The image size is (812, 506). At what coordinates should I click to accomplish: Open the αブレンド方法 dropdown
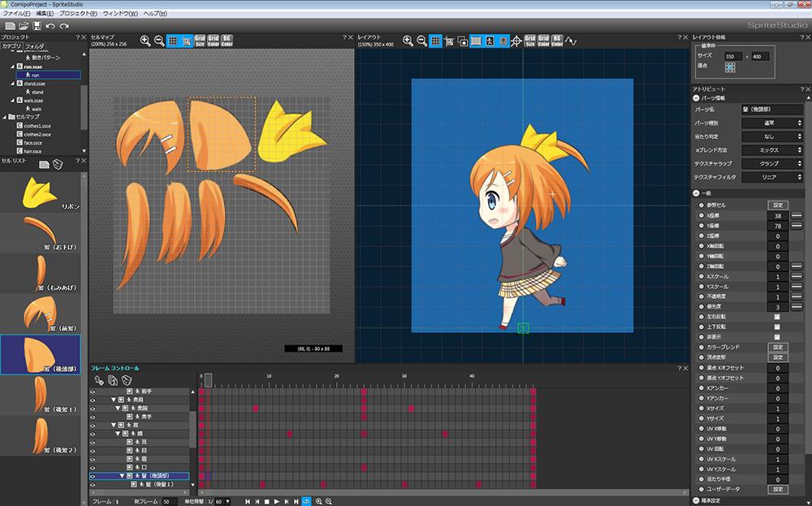[771, 149]
